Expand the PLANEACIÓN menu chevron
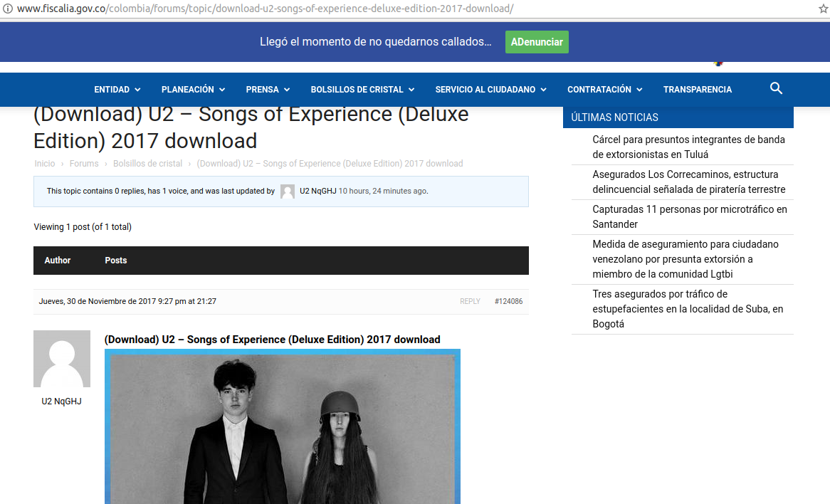Image resolution: width=830 pixels, height=504 pixels. point(222,90)
